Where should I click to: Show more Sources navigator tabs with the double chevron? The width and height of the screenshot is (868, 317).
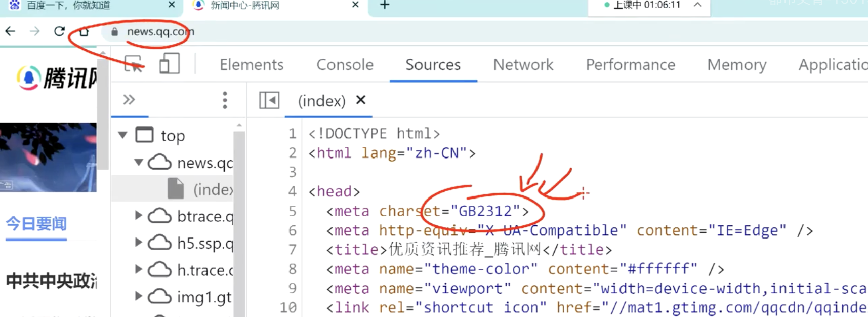(x=129, y=99)
